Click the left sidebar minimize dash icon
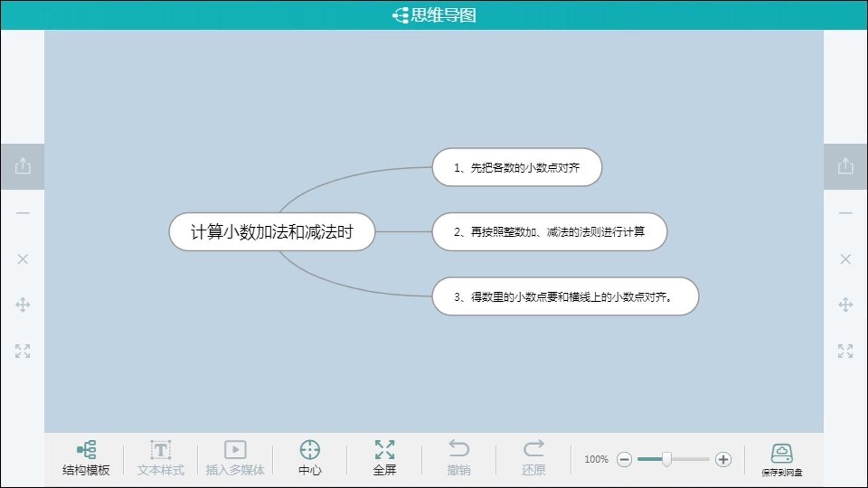Image resolution: width=868 pixels, height=488 pixels. [23, 213]
